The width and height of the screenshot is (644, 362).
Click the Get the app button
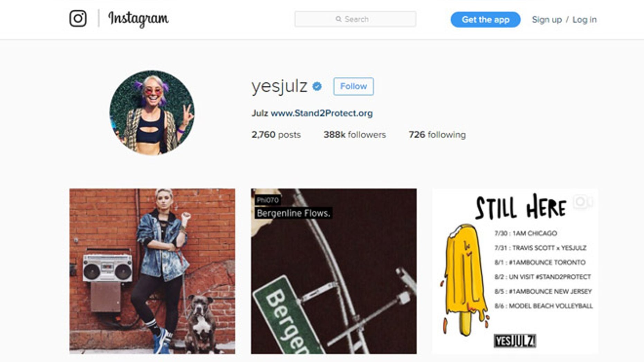coord(485,20)
